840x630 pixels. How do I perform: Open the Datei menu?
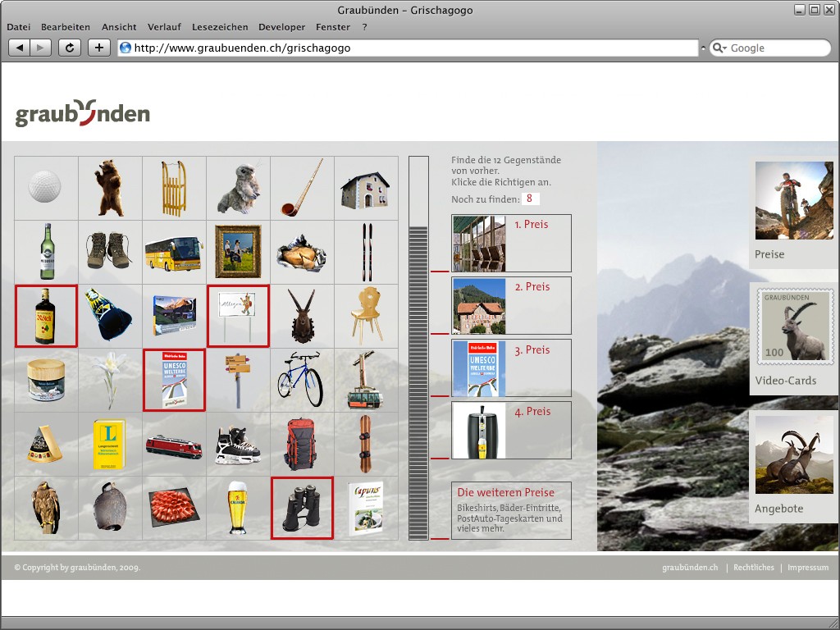click(x=18, y=27)
